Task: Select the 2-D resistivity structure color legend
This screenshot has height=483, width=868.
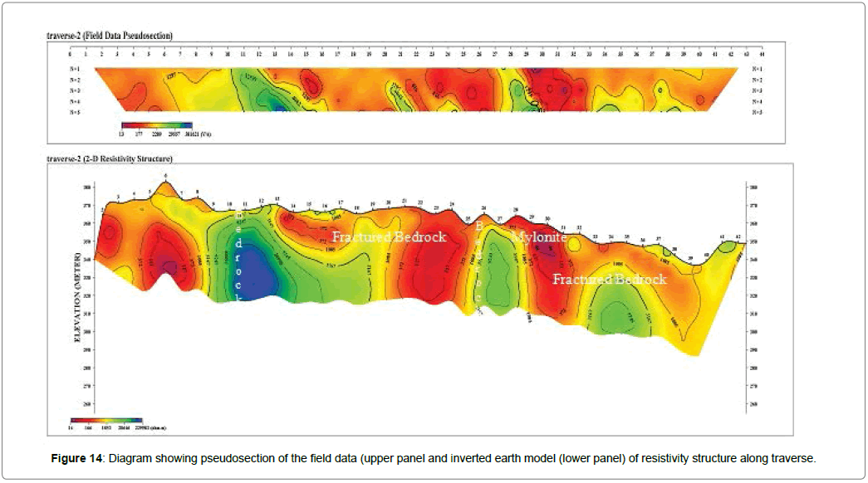Action: point(103,421)
